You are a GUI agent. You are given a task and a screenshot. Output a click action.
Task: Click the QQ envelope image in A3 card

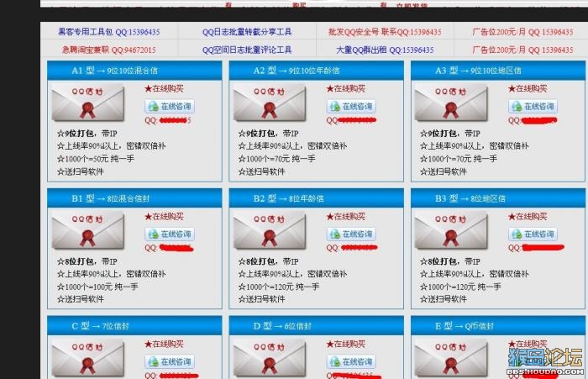tap(451, 102)
